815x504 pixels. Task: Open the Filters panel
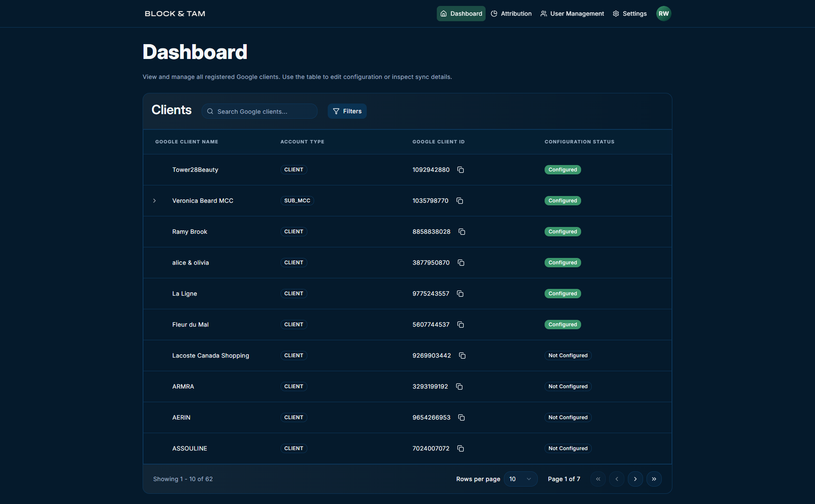347,111
